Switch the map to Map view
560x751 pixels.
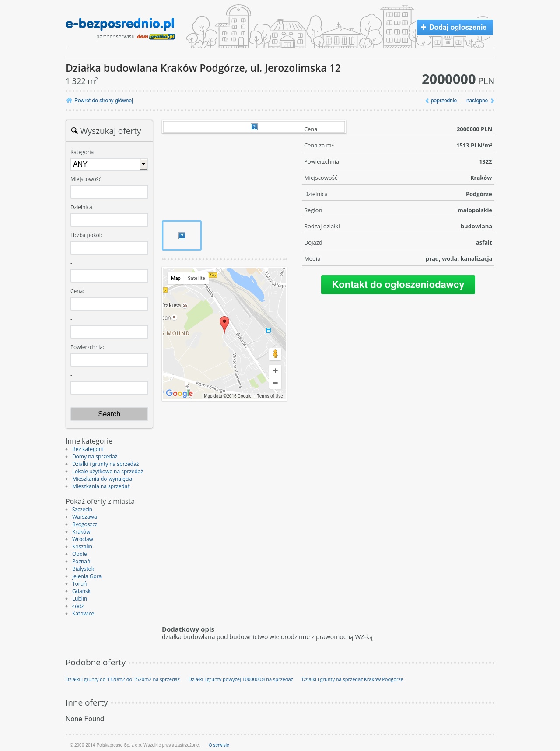coord(176,278)
